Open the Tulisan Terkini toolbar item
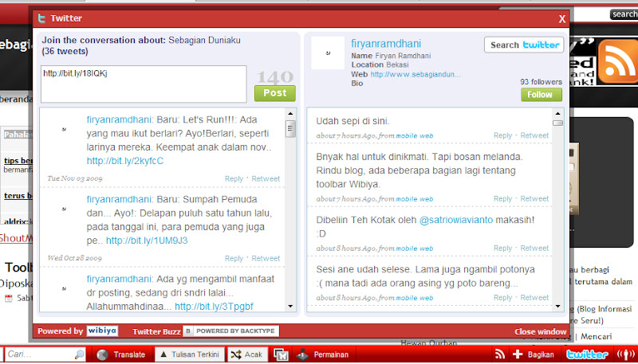 click(190, 354)
